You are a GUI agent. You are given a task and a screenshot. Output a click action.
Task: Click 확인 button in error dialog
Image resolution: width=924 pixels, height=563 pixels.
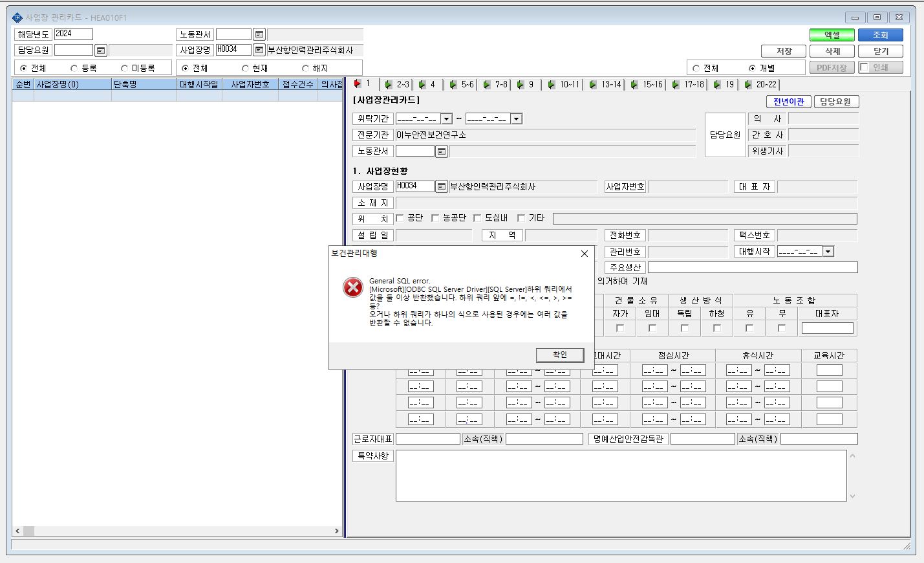560,355
